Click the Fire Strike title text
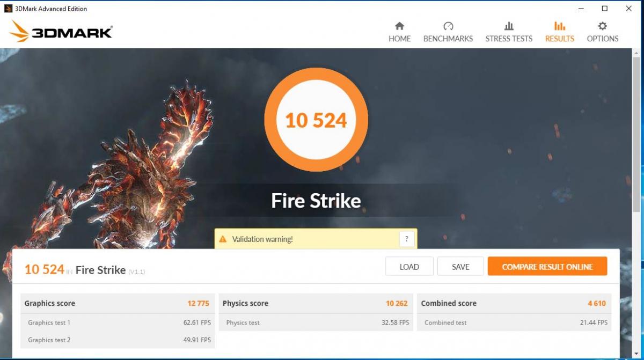This screenshot has height=360, width=644. 316,201
